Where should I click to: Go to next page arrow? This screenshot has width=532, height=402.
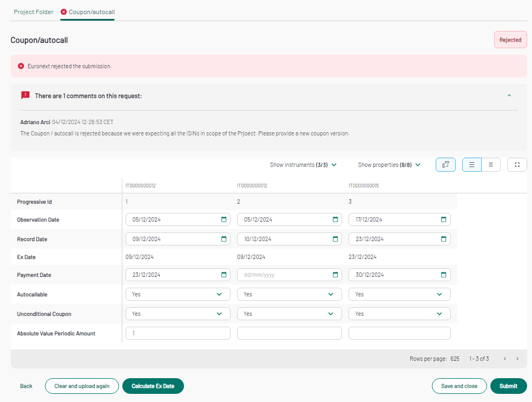point(517,359)
